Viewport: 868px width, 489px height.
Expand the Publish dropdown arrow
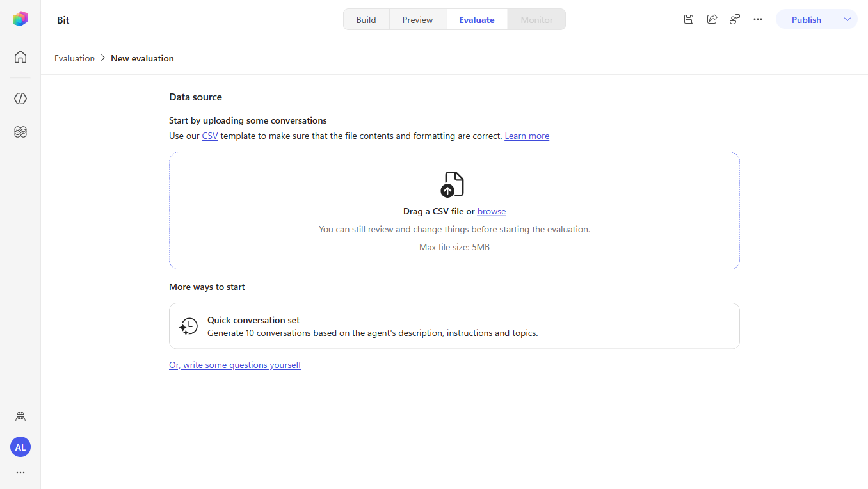tap(847, 19)
